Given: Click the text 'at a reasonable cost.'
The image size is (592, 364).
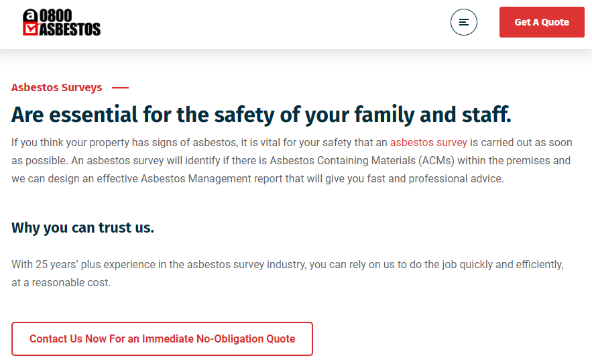Looking at the screenshot, I should [61, 283].
